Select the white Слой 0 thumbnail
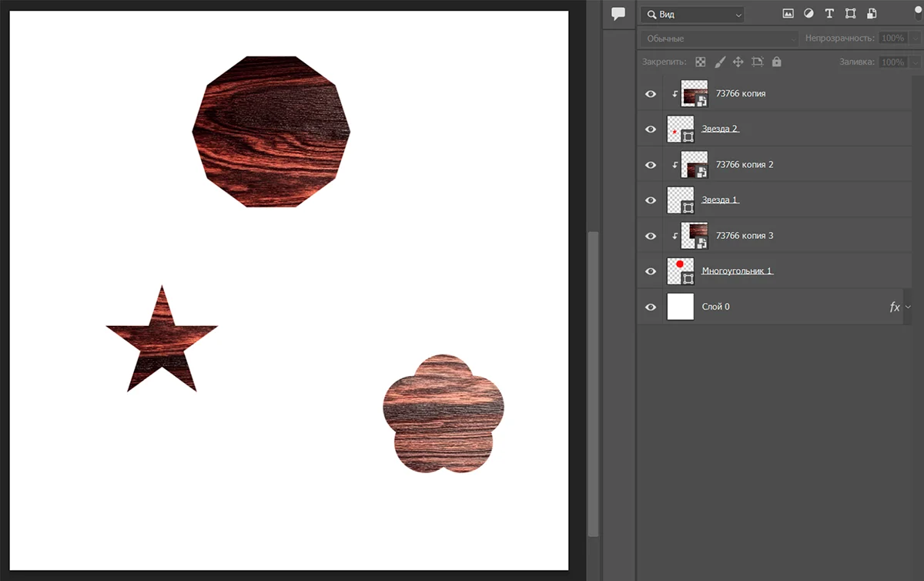Viewport: 924px width, 581px height. click(680, 307)
